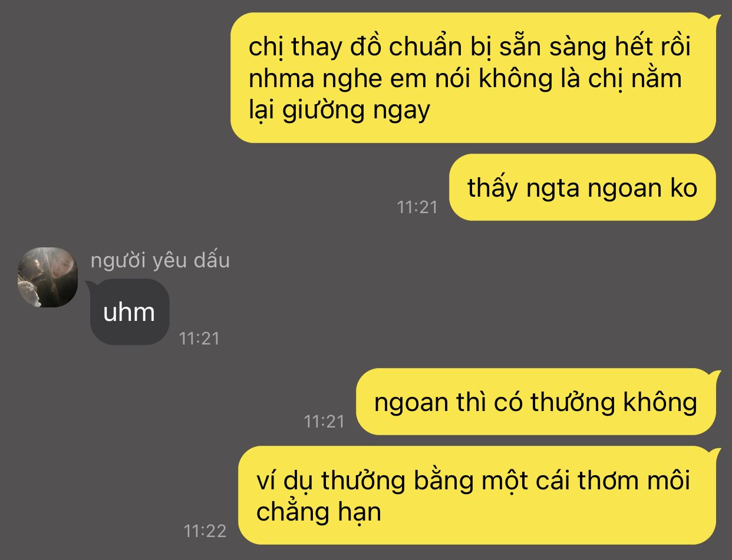Select the 'ngoan thì có thưởng không' bubble
Image resolution: width=732 pixels, height=560 pixels.
pos(536,402)
